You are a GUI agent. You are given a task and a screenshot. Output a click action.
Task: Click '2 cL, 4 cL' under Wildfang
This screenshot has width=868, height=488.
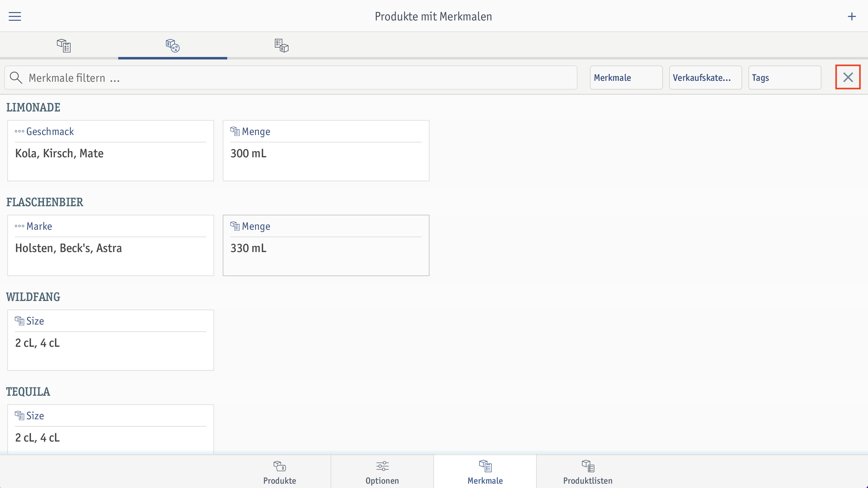[x=37, y=343]
